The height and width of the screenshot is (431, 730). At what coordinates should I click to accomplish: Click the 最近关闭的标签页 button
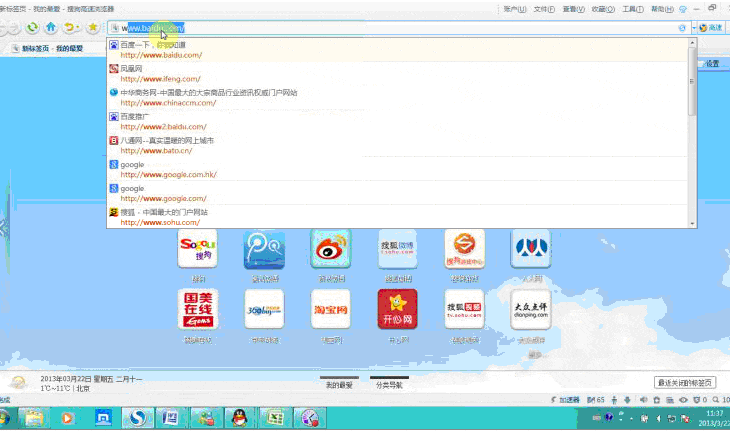point(684,383)
